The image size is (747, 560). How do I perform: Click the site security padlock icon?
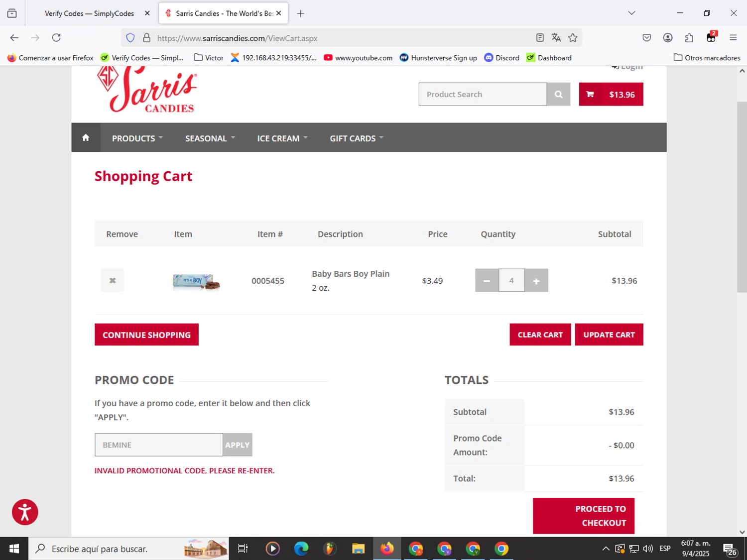pyautogui.click(x=146, y=38)
